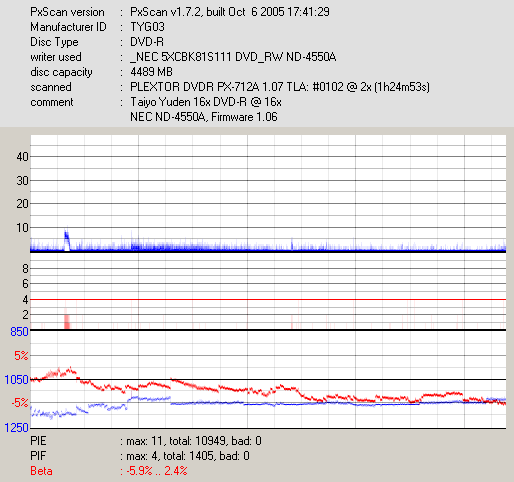Click the red 5% beta axis label

click(21, 356)
